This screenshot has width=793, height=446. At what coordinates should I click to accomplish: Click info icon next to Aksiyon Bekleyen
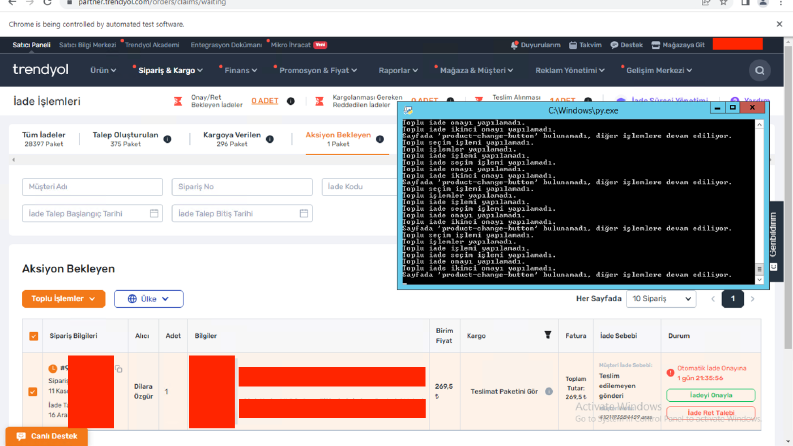[x=380, y=139]
